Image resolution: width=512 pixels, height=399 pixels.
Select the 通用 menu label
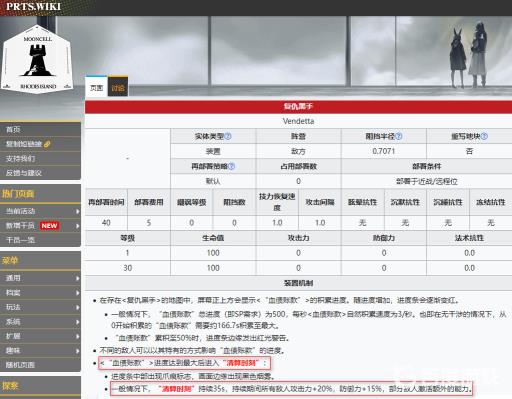pyautogui.click(x=13, y=278)
